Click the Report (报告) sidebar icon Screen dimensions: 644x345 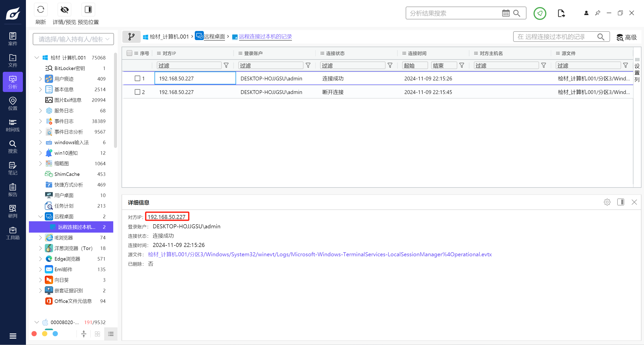point(13,190)
